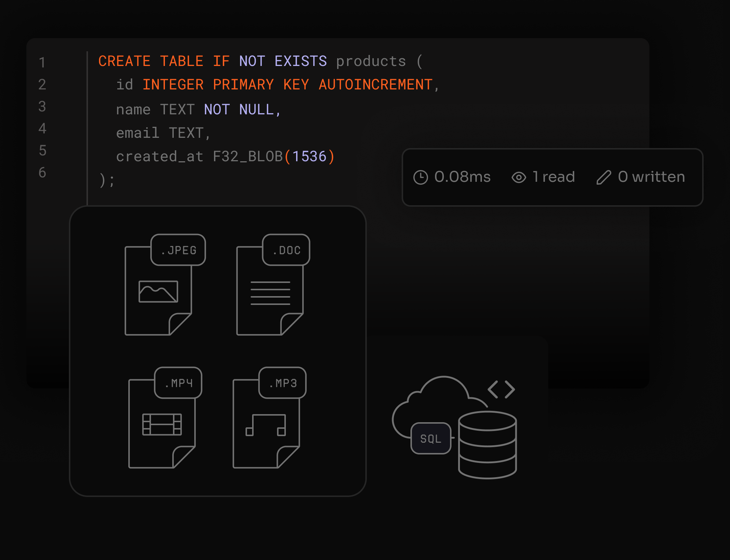Viewport: 730px width, 560px height.
Task: Click the .MP3 audio file icon
Action: point(266,423)
